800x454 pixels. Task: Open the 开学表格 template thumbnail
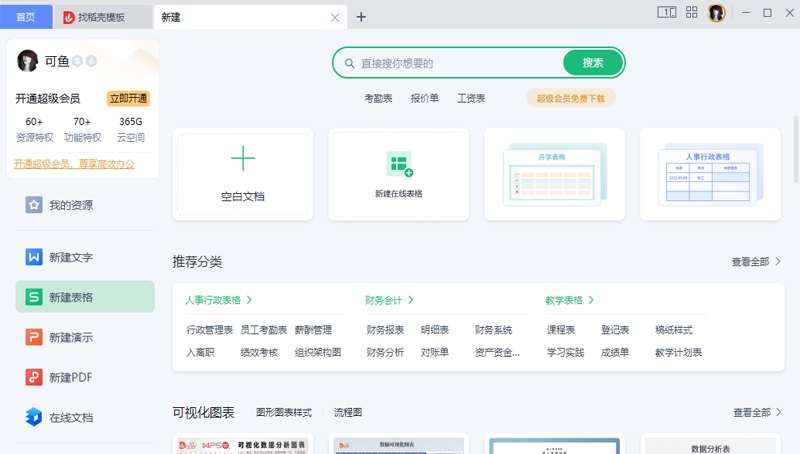tap(555, 174)
